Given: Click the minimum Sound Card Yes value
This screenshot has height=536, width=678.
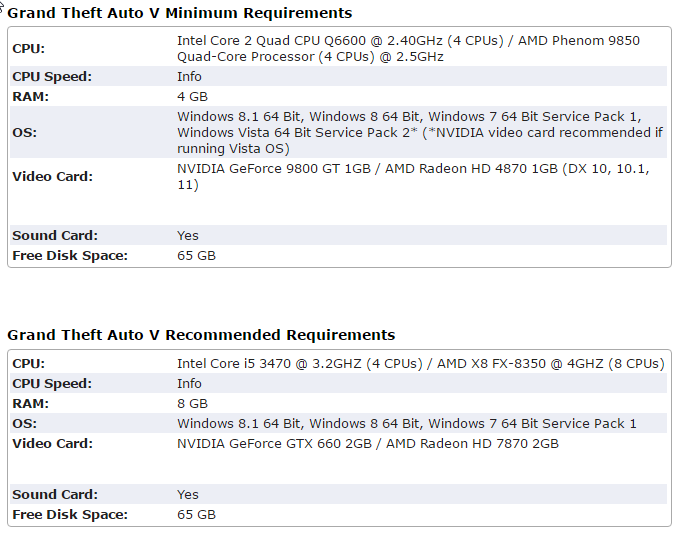Looking at the screenshot, I should click(x=188, y=236).
